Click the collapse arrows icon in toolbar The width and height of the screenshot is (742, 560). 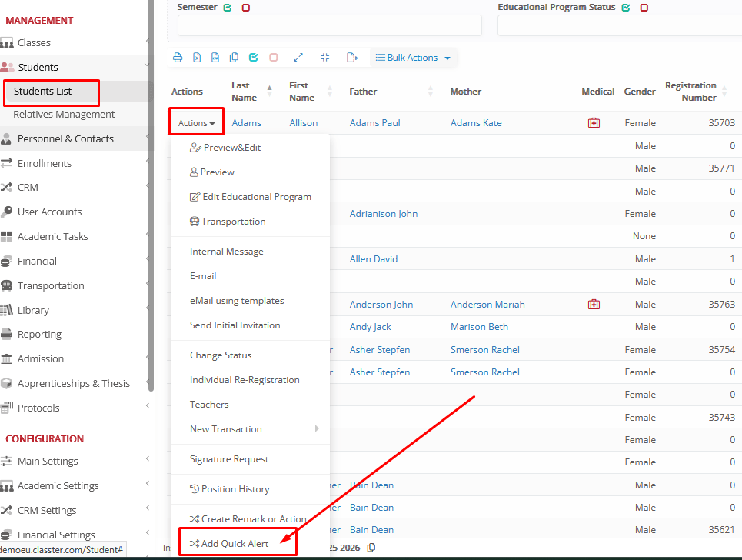tap(324, 58)
